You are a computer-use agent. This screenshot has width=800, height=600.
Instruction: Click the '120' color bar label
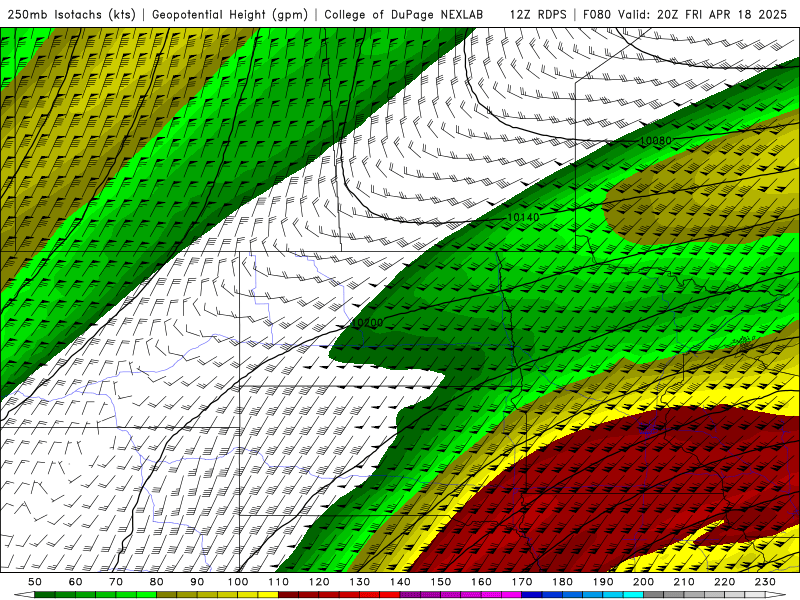click(x=319, y=582)
